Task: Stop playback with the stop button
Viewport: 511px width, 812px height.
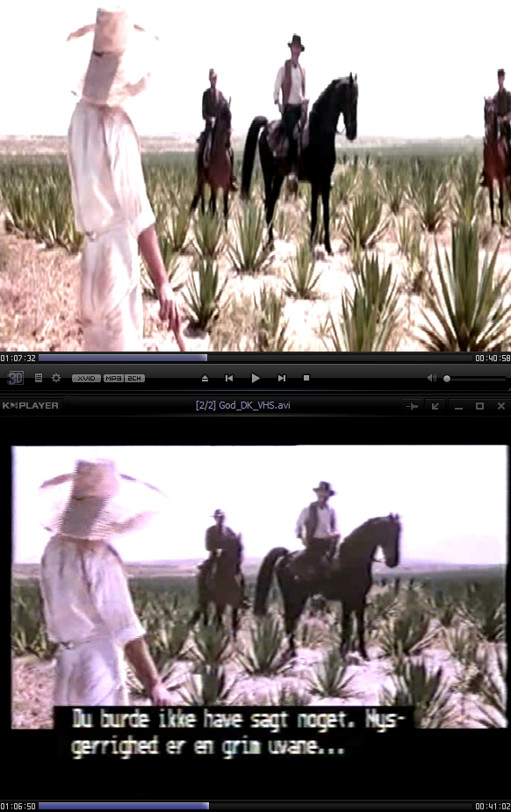Action: (x=306, y=378)
